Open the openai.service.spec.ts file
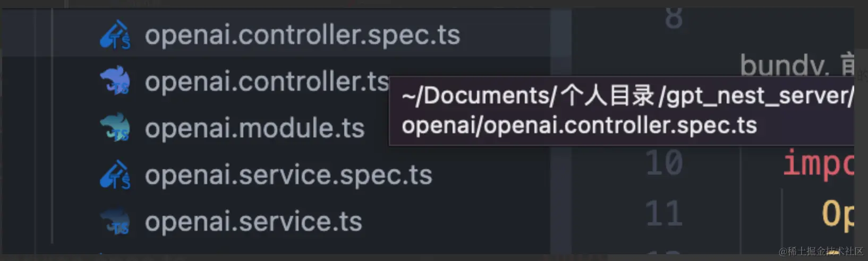The width and height of the screenshot is (868, 261). tap(288, 175)
